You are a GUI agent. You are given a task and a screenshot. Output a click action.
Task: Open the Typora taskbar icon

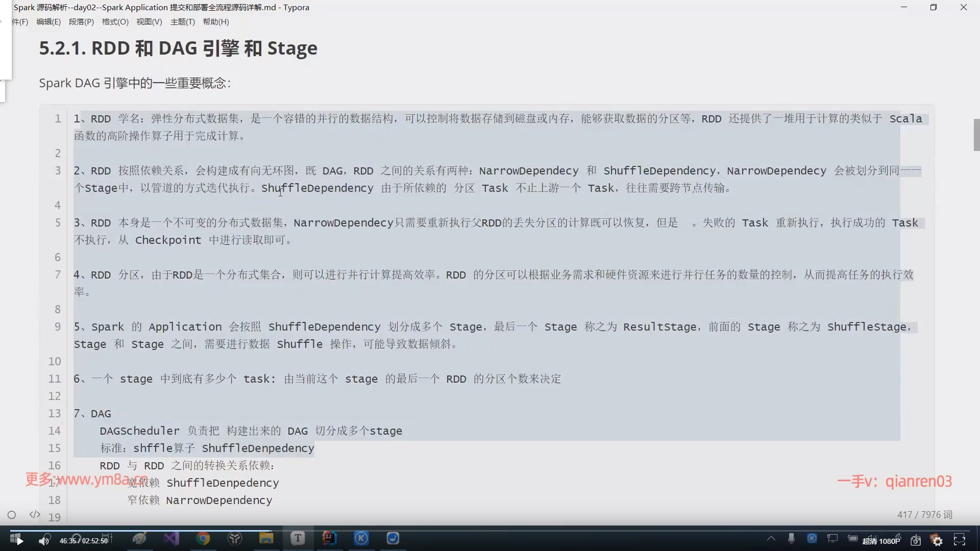(298, 538)
